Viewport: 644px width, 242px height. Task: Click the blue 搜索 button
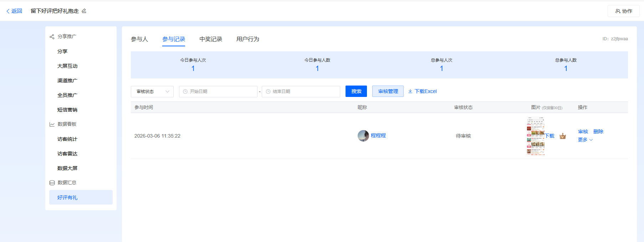coord(356,91)
